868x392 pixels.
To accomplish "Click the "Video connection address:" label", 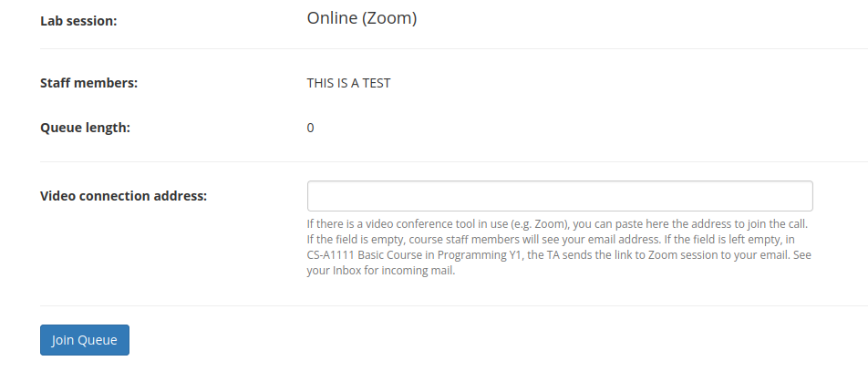I will pyautogui.click(x=124, y=195).
